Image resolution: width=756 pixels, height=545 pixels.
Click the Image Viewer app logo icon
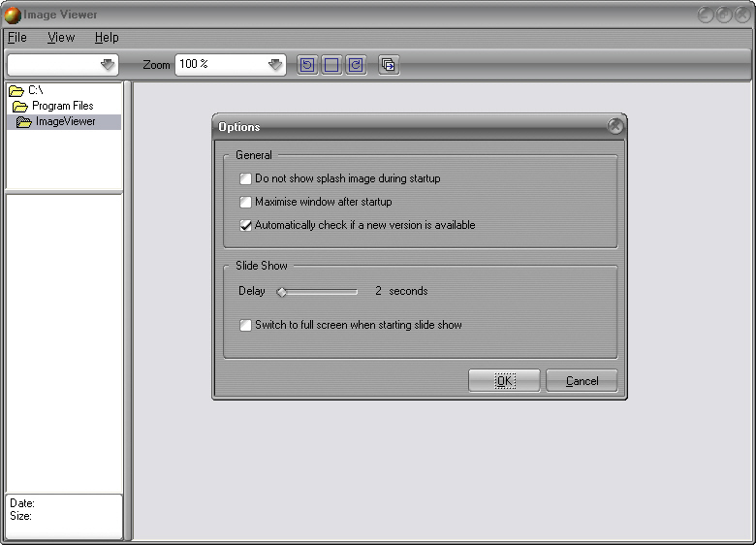coord(12,15)
